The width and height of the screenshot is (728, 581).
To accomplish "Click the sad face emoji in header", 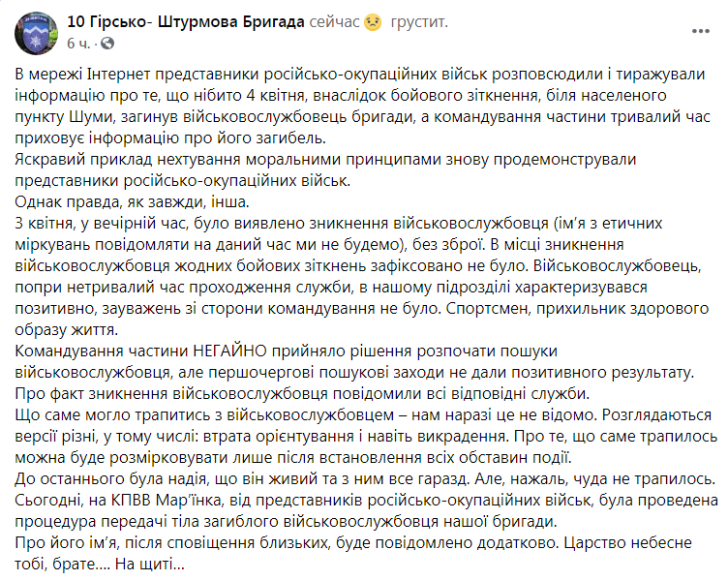I will point(373,22).
